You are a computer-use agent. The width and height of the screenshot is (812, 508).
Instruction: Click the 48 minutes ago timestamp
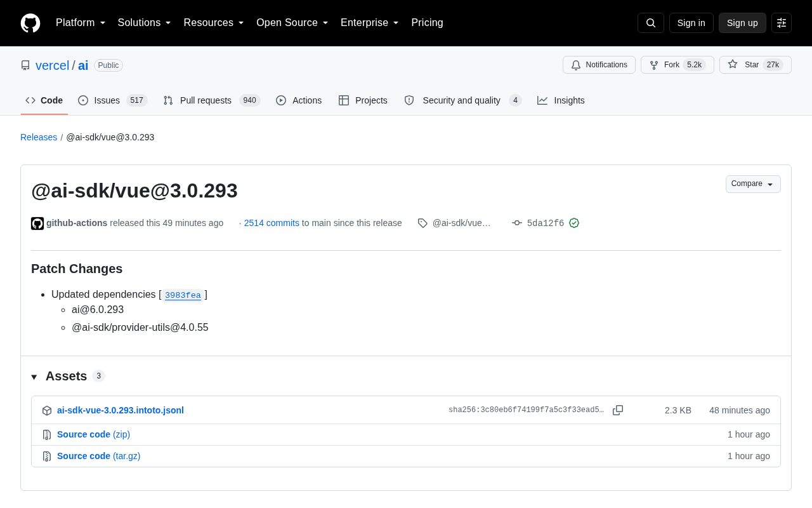point(740,410)
